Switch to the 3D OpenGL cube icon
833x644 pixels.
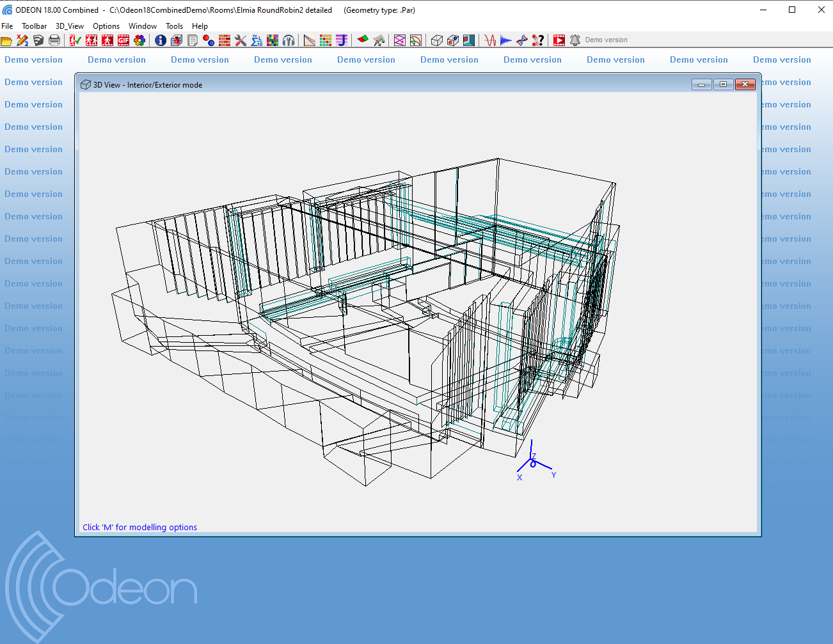coord(436,40)
